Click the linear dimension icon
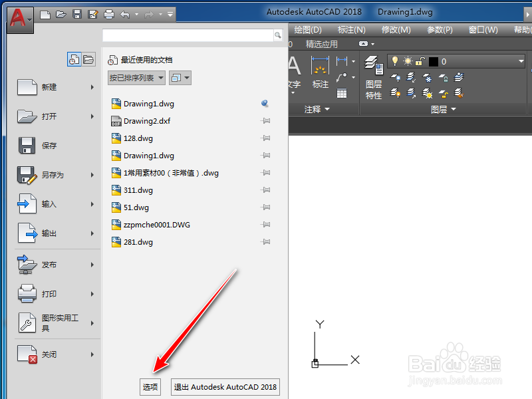Screen dimensions: 532x399 pos(342,61)
